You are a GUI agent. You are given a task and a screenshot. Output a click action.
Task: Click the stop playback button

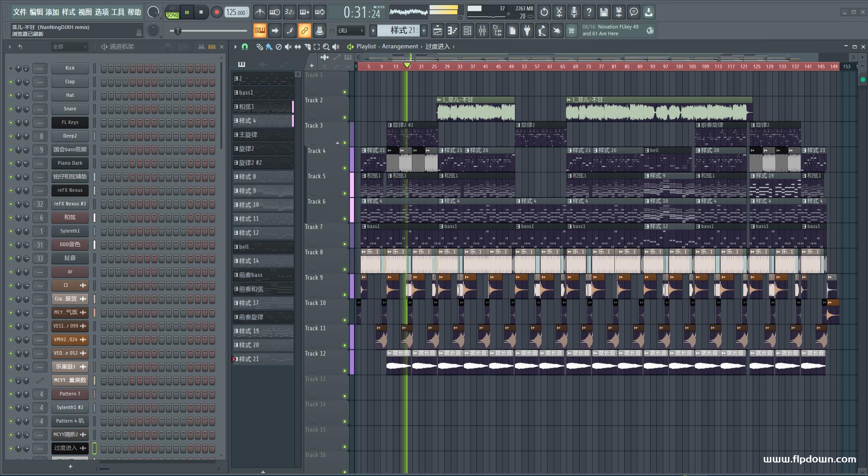(x=201, y=12)
